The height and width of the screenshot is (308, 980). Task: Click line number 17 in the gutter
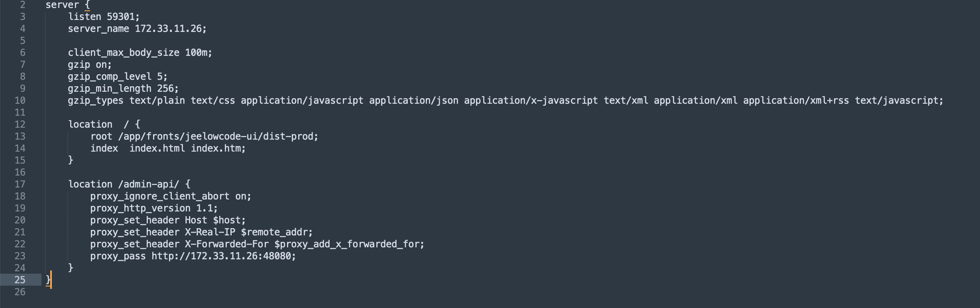pos(20,184)
